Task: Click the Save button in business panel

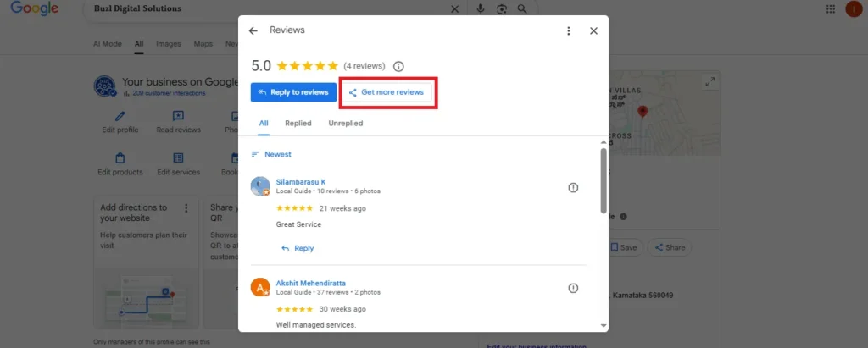Action: [623, 247]
